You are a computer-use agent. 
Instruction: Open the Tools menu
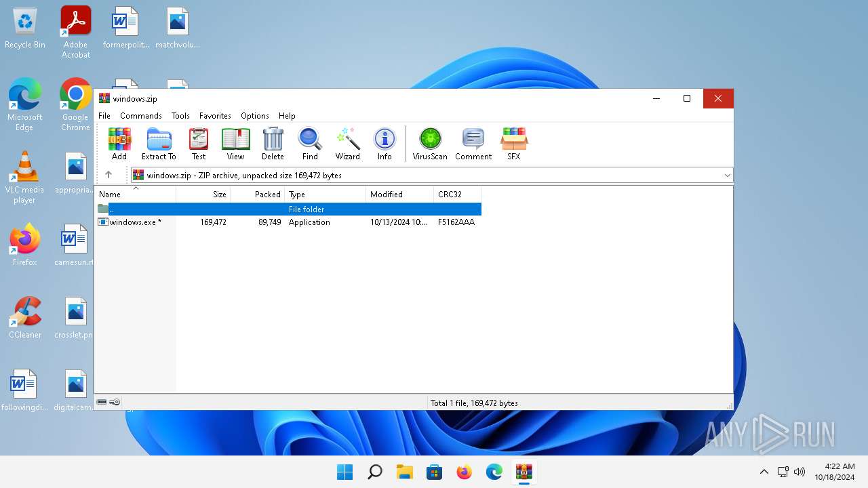(x=180, y=116)
